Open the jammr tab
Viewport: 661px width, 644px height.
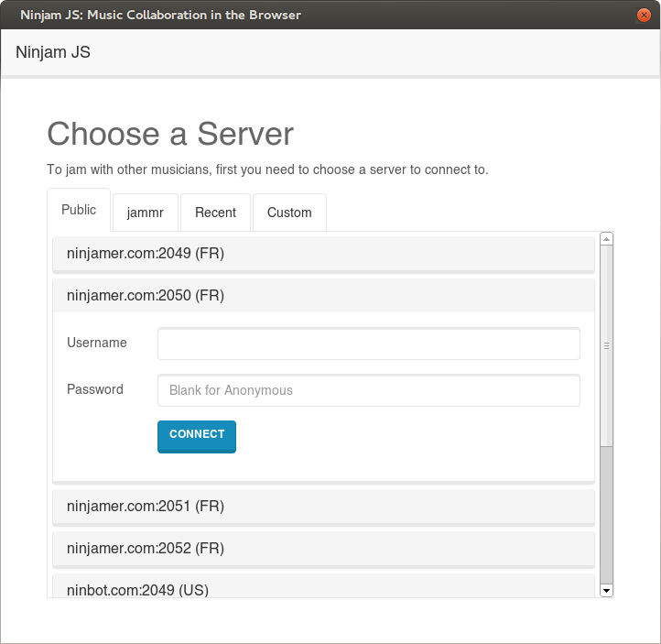(x=145, y=213)
